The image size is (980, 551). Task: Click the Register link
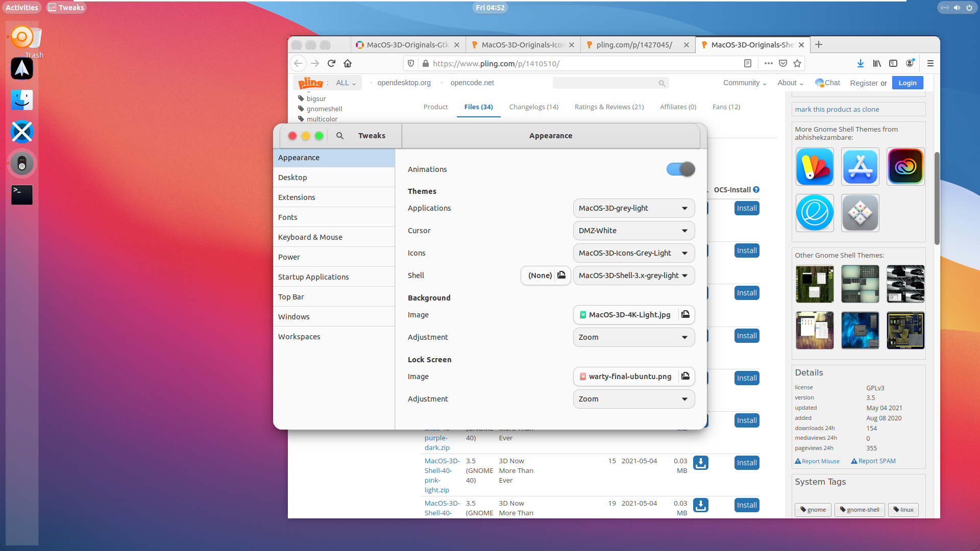tap(864, 83)
